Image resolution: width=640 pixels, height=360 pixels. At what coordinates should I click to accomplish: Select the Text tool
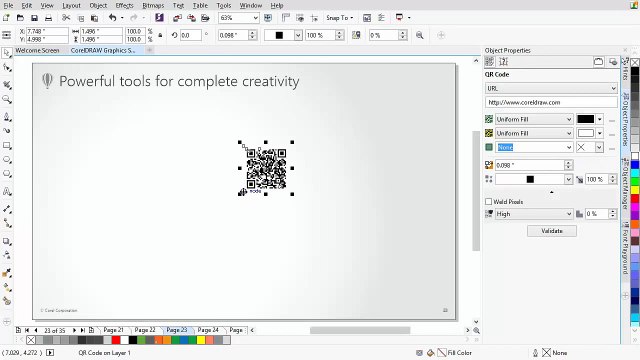click(7, 191)
